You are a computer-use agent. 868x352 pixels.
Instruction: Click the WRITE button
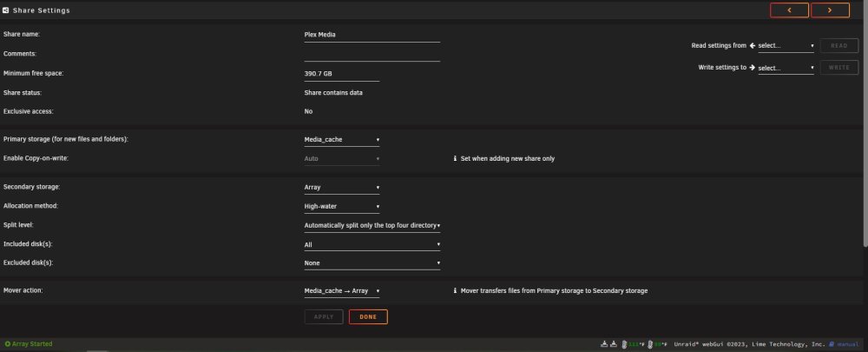tap(839, 68)
